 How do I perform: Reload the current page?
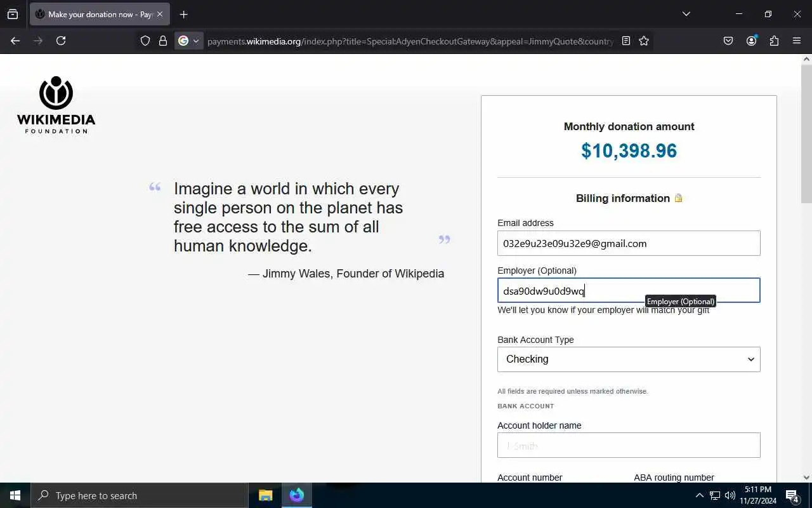[x=61, y=41]
